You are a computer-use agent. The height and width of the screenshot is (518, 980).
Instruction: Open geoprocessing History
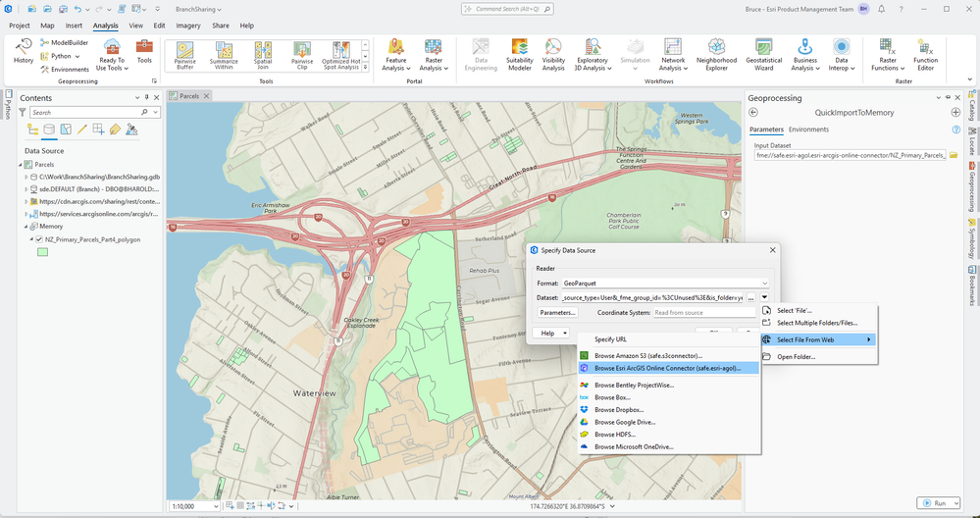[x=24, y=51]
